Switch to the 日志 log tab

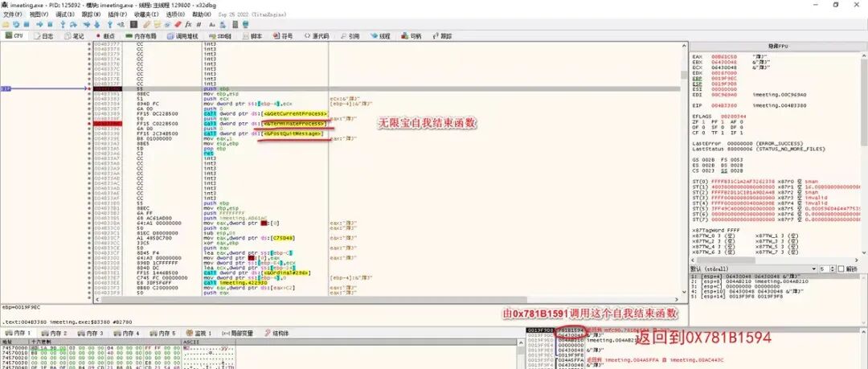click(x=43, y=36)
